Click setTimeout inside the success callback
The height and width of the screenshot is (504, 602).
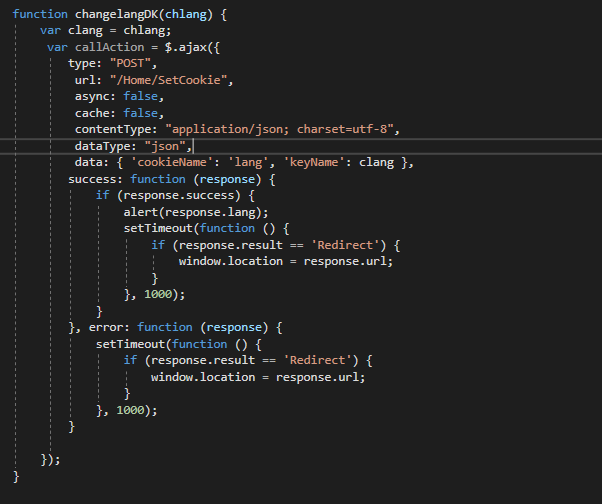[x=158, y=228]
